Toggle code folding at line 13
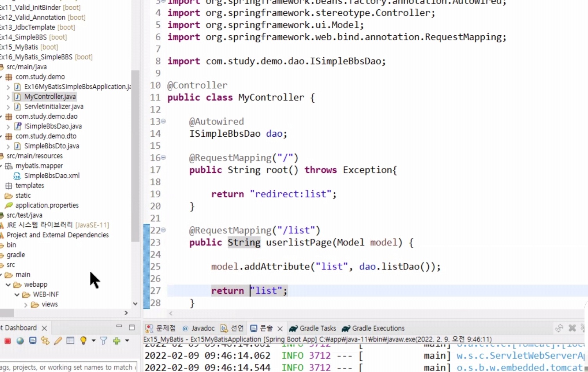588x372 pixels. 164,121
